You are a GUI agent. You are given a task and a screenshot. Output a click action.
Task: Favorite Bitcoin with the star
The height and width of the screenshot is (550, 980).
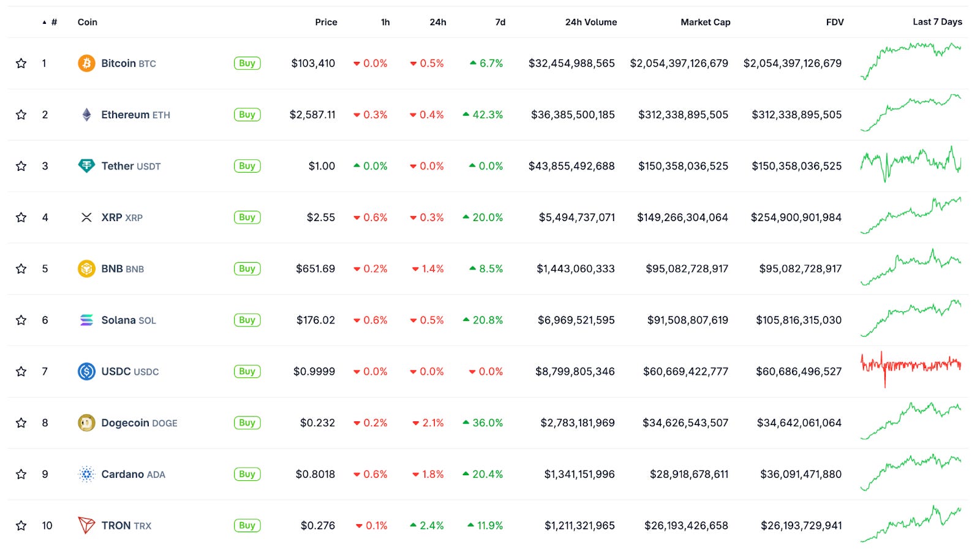pos(21,63)
